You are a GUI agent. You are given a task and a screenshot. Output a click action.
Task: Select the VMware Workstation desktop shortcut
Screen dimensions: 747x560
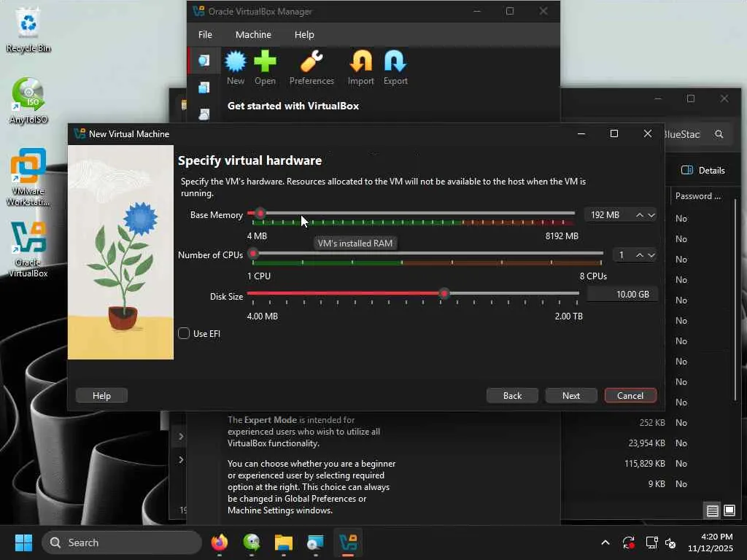(28, 177)
